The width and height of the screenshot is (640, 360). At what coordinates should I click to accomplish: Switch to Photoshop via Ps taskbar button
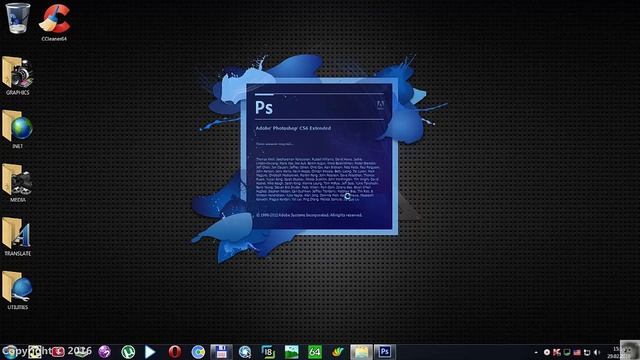click(x=384, y=351)
